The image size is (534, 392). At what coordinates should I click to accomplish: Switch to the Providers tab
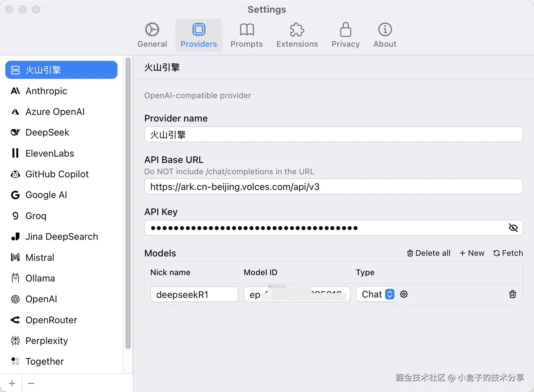(199, 35)
